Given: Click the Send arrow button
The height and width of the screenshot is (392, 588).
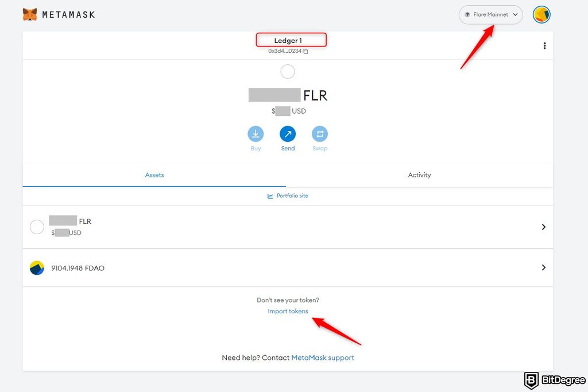Looking at the screenshot, I should tap(288, 134).
